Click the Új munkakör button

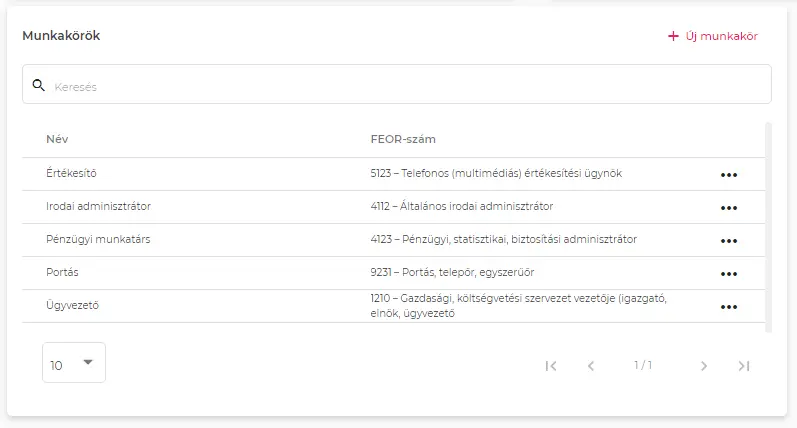coord(713,36)
